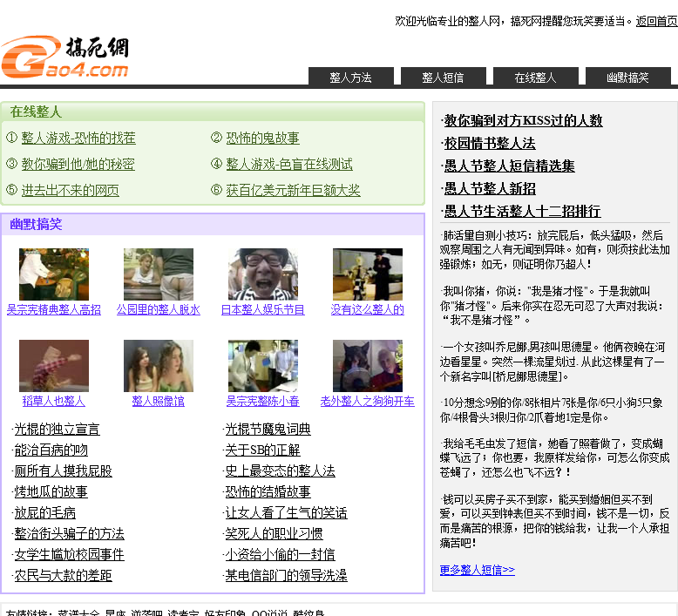
Task: Open the 没有这么整人的 text link
Action: pos(368,309)
